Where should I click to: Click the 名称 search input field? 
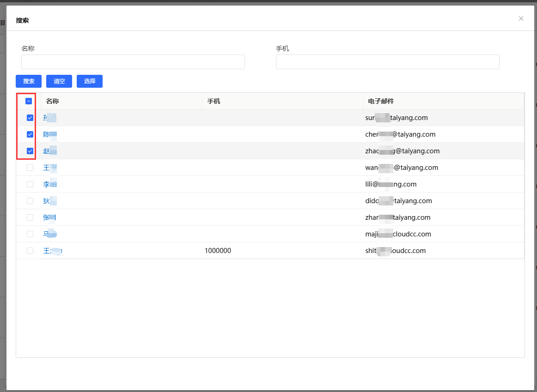(x=133, y=62)
